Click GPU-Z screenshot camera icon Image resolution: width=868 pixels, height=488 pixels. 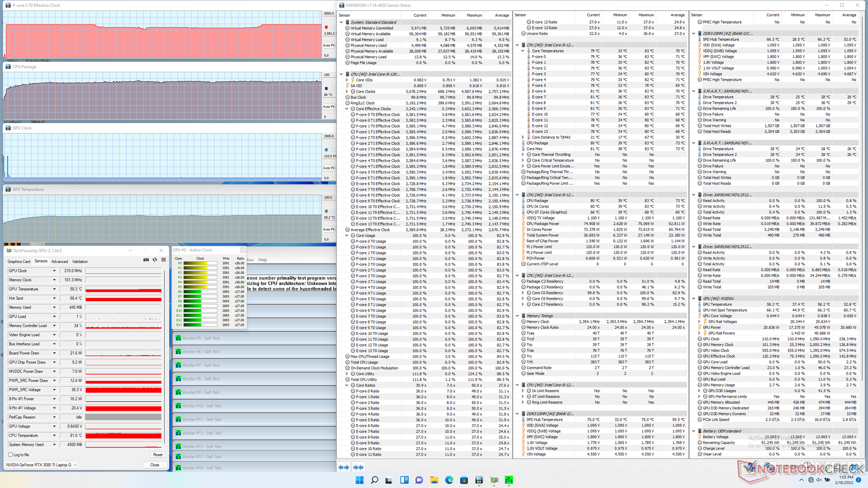click(x=146, y=260)
